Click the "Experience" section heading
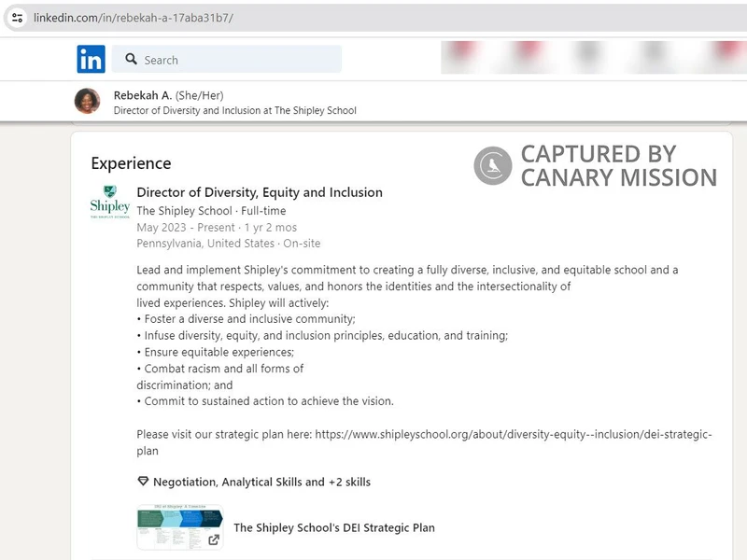 coord(130,162)
